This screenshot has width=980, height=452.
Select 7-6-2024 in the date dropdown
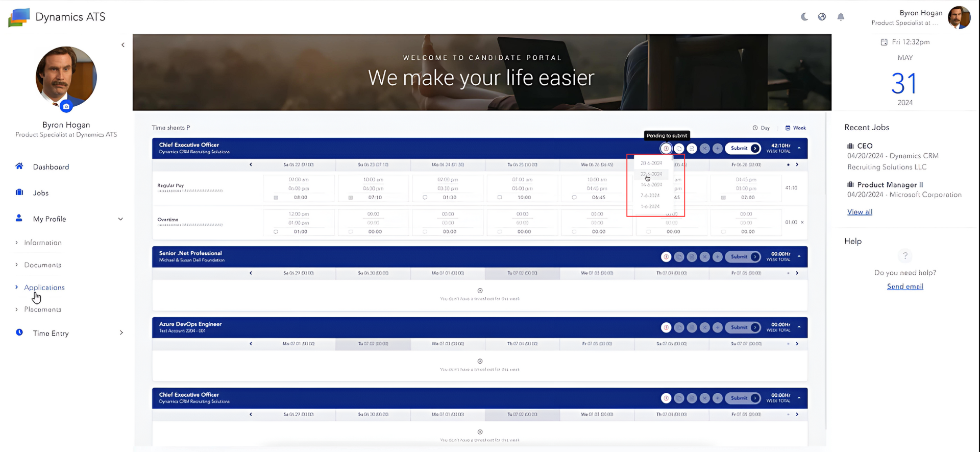[650, 196]
